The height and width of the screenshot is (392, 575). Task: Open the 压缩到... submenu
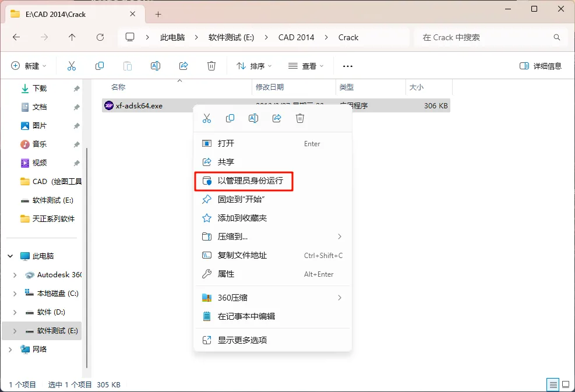[273, 236]
